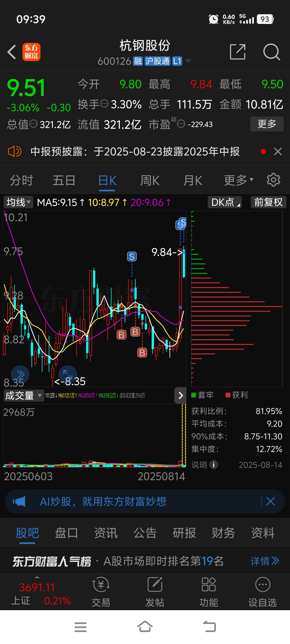Image resolution: width=290 pixels, height=644 pixels.
Task: Tap the share export icon
Action: pos(238,52)
